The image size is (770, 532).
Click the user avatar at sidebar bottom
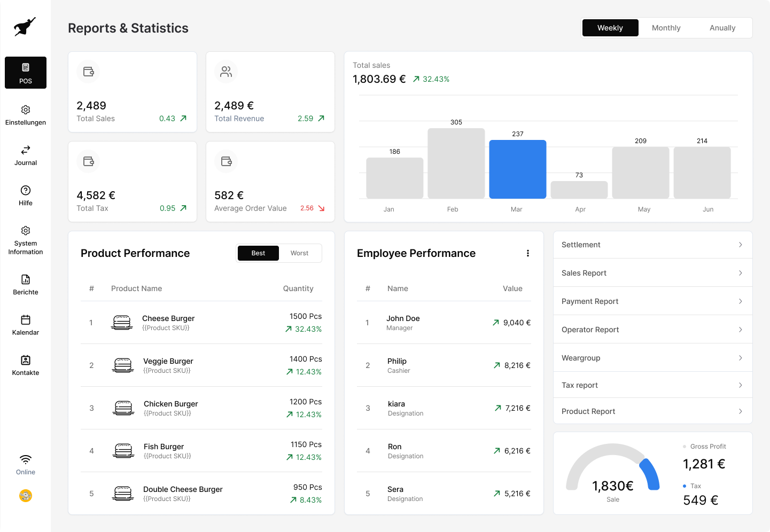click(26, 496)
